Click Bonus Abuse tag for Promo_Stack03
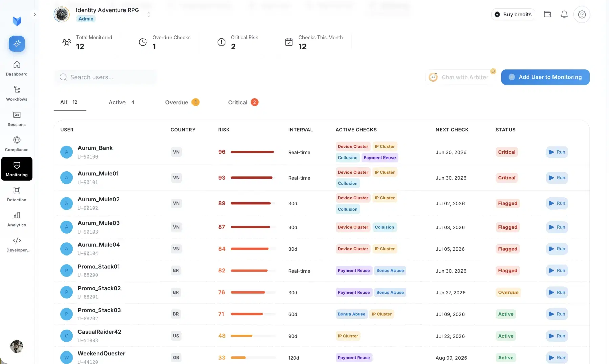This screenshot has height=364, width=609. pos(352,314)
